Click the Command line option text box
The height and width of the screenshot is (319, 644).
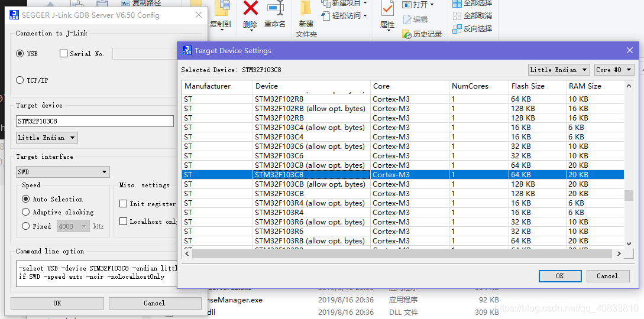coord(97,274)
